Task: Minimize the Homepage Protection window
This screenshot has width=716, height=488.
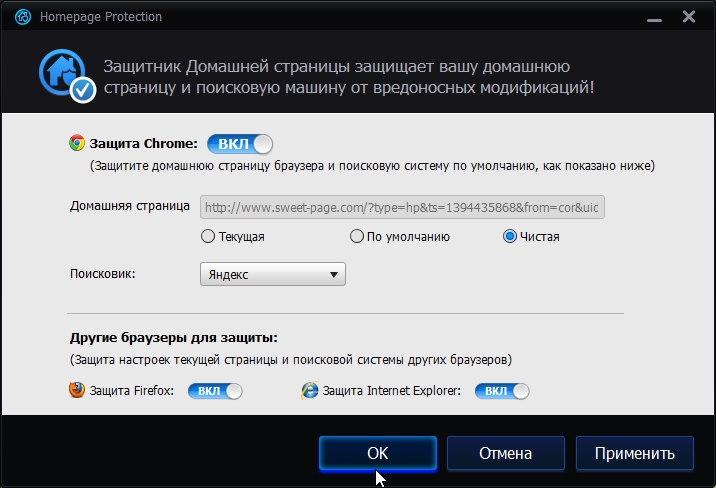Action: click(654, 19)
